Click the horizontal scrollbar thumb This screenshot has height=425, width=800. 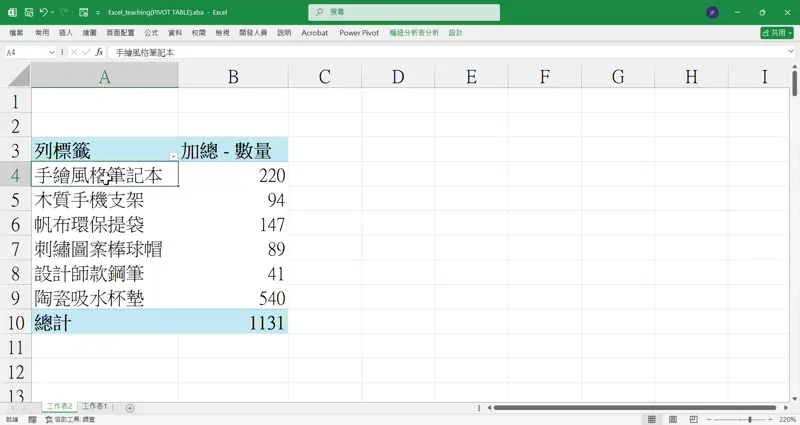(635, 408)
